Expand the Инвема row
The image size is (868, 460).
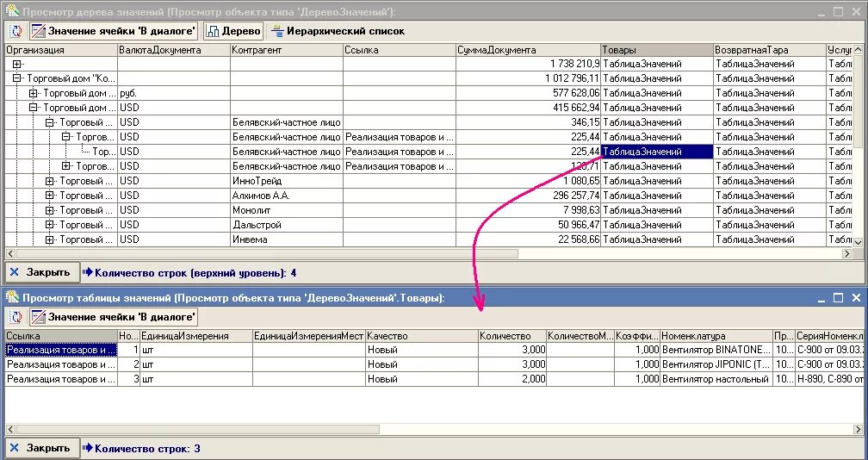tap(50, 239)
